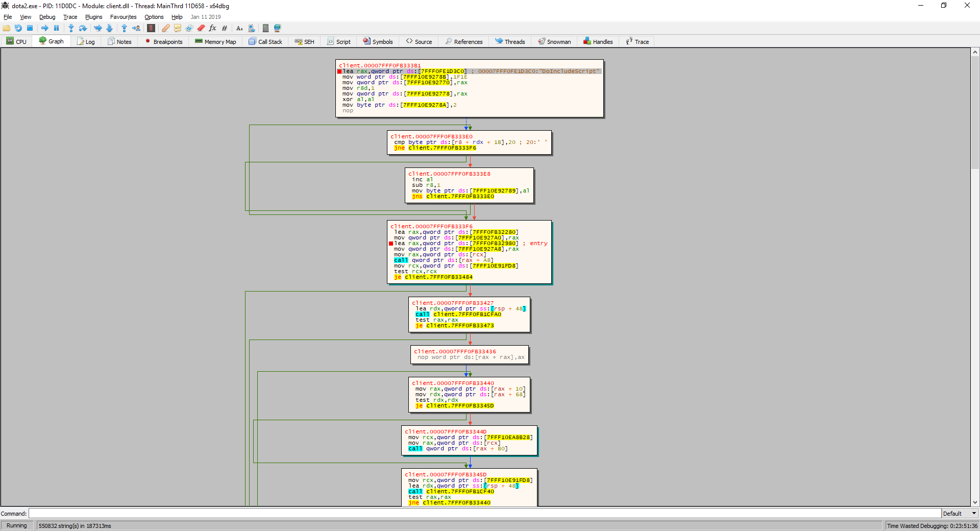The image size is (980, 531).
Task: Switch to the Breakpoints tab
Action: tap(164, 41)
